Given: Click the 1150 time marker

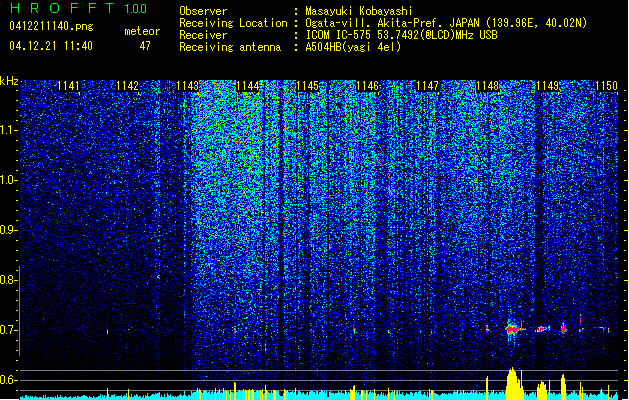Looking at the screenshot, I should pyautogui.click(x=606, y=86).
